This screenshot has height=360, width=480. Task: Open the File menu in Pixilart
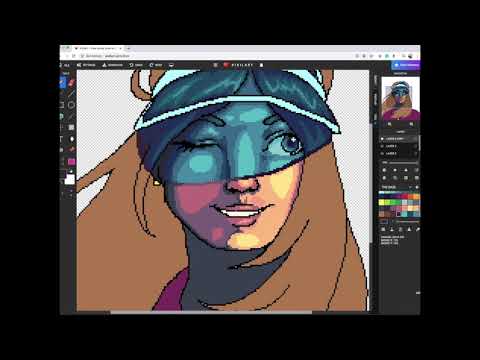[x=66, y=65]
